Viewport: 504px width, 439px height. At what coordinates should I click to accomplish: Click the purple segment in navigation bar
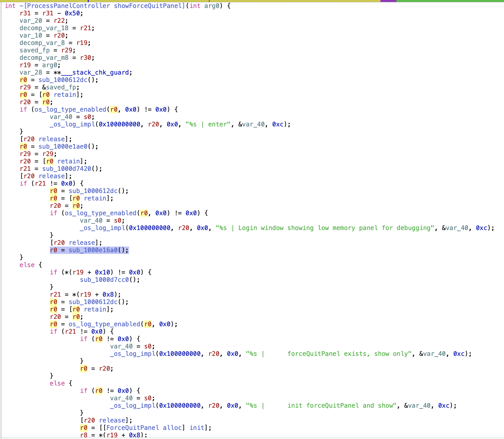coord(388,1)
